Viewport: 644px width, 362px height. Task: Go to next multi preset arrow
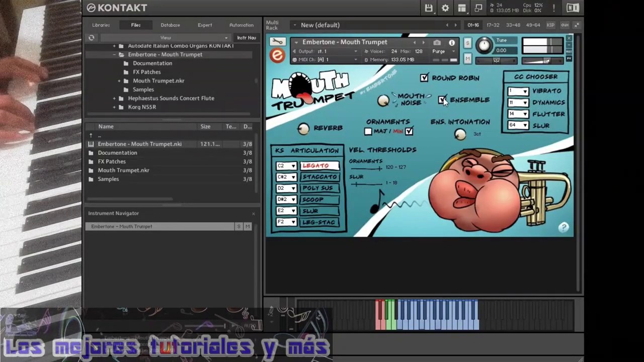(455, 25)
